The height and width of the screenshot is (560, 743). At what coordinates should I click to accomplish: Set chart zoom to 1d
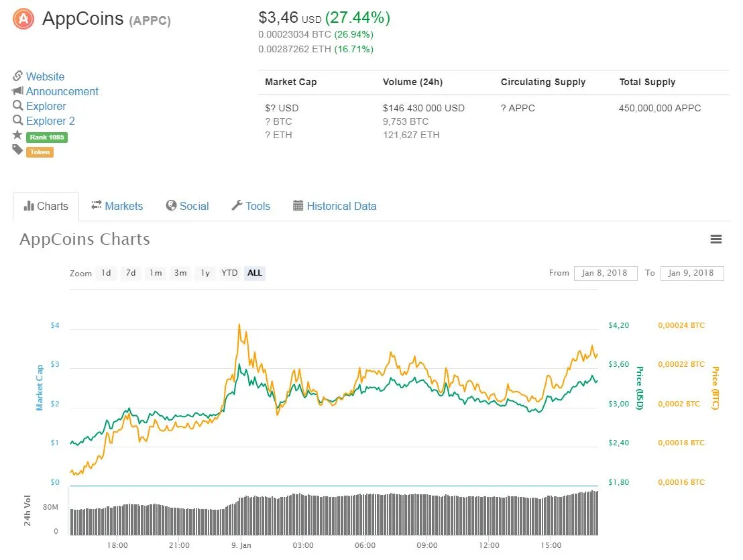(106, 273)
